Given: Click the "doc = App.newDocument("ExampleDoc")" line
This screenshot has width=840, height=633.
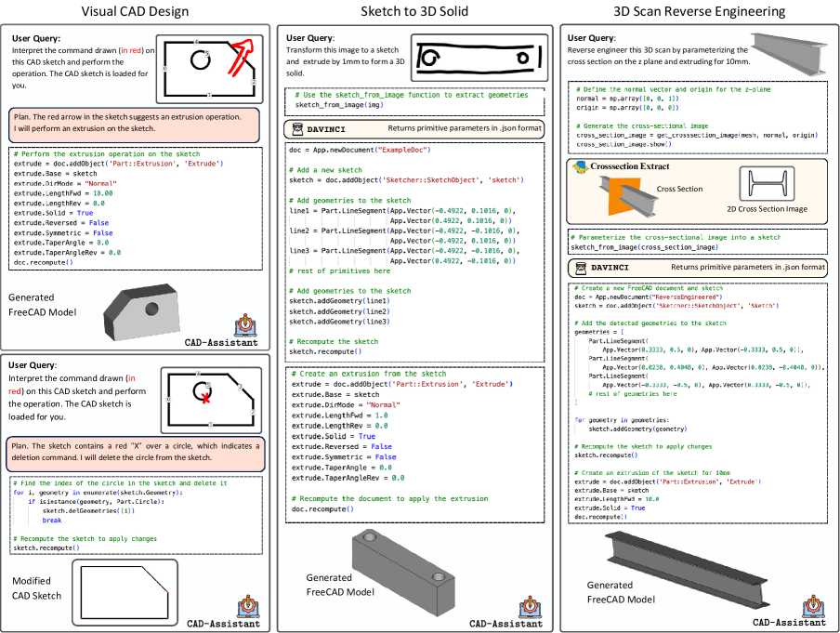Looking at the screenshot, I should [360, 150].
